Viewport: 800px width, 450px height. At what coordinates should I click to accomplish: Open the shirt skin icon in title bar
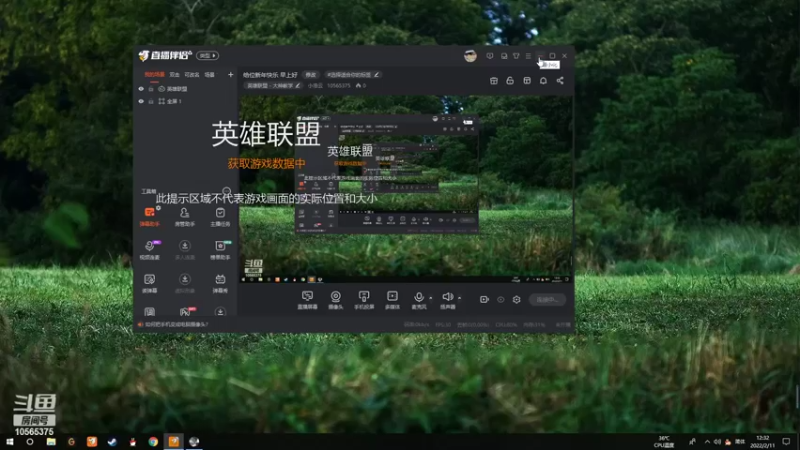pyautogui.click(x=516, y=56)
